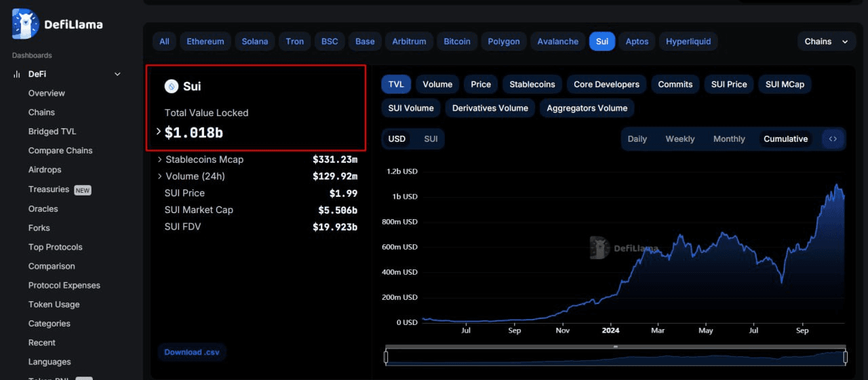Image resolution: width=868 pixels, height=380 pixels.
Task: Select the BSC chain filter
Action: (x=330, y=41)
